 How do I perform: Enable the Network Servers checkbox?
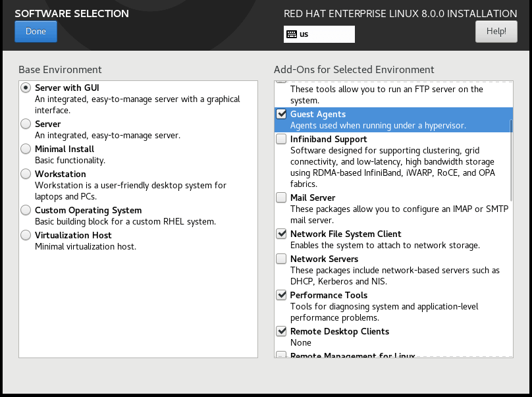click(281, 259)
